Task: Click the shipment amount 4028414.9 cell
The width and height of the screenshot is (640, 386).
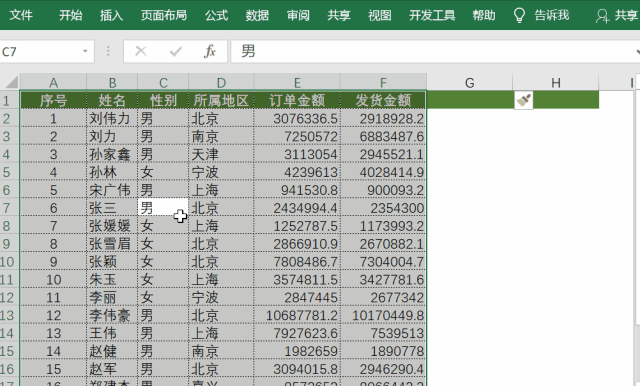Action: click(383, 172)
